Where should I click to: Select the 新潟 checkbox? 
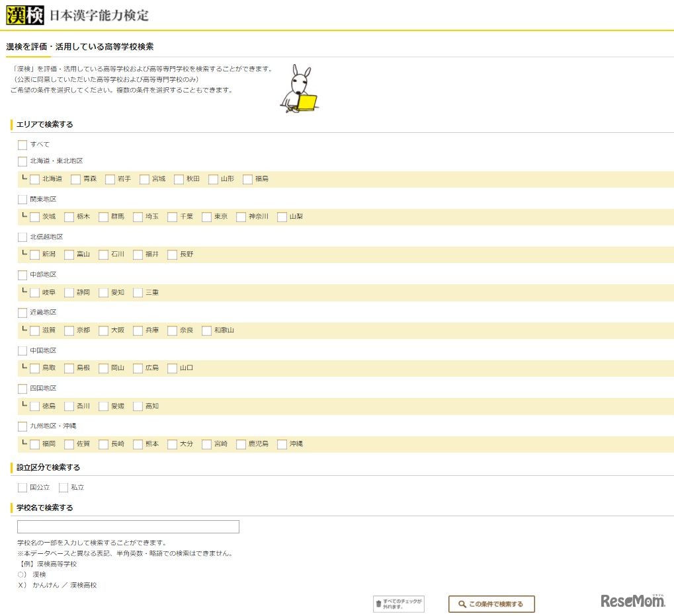click(x=35, y=254)
